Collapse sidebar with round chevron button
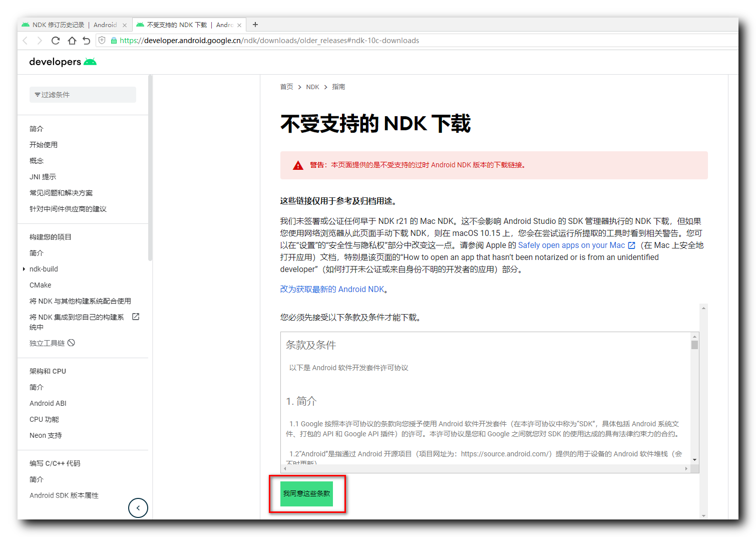 [138, 508]
